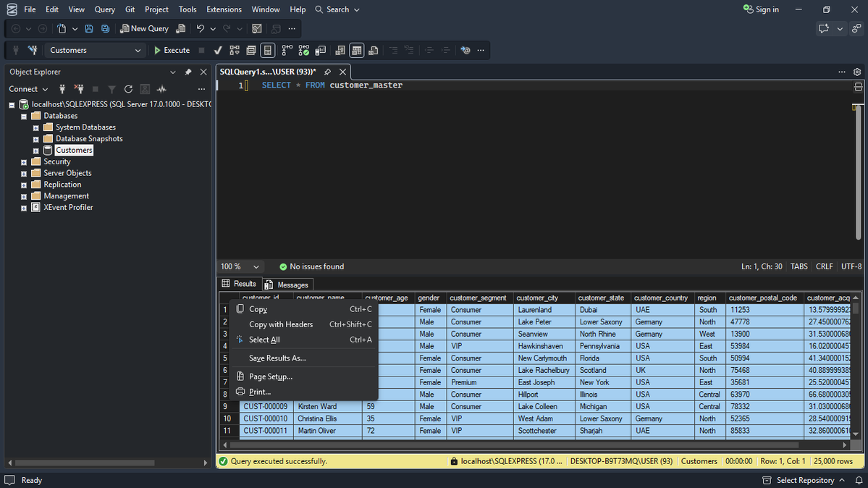The height and width of the screenshot is (488, 868).
Task: Click the Change Connection icon left of the Customers dropdown
Action: click(33, 51)
